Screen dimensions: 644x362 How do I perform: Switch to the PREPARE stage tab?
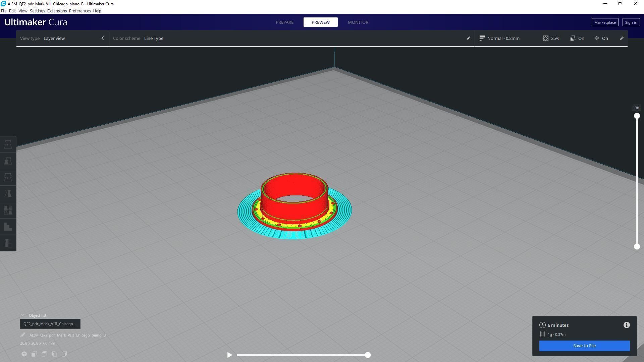click(284, 22)
